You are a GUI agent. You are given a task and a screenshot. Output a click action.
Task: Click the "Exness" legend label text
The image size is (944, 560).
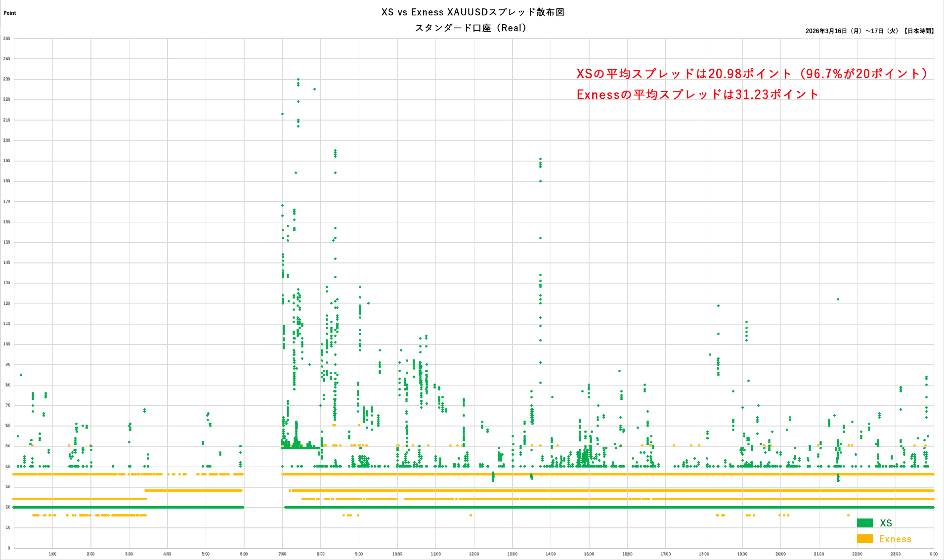click(895, 539)
